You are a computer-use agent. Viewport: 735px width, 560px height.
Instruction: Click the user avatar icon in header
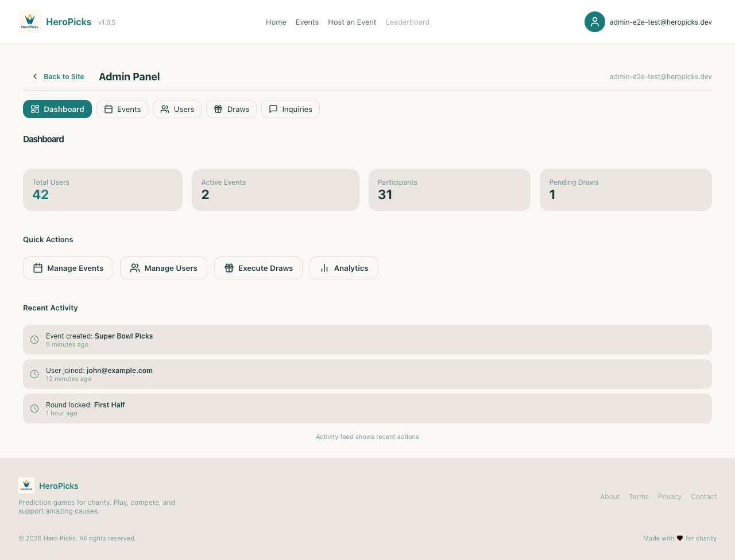[594, 22]
